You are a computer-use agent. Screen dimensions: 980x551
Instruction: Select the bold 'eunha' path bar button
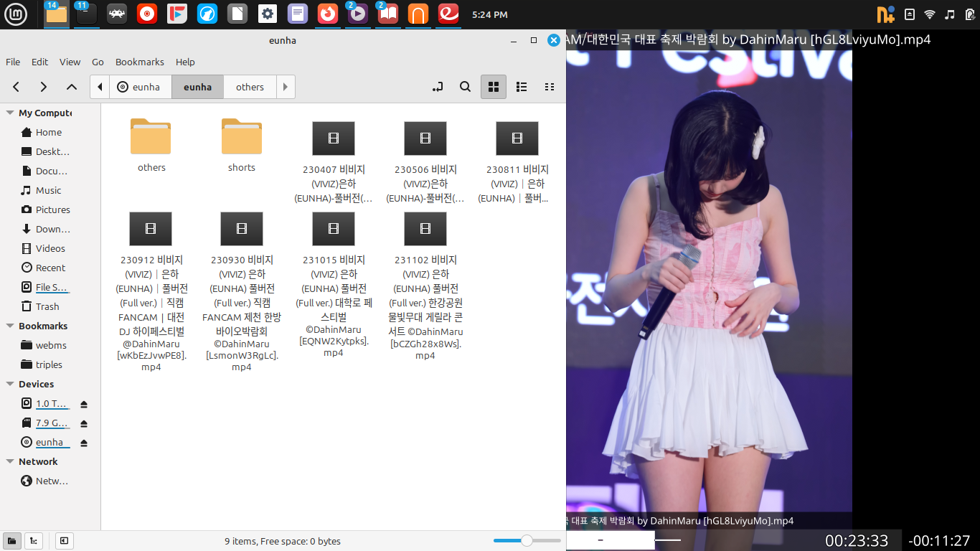click(197, 87)
